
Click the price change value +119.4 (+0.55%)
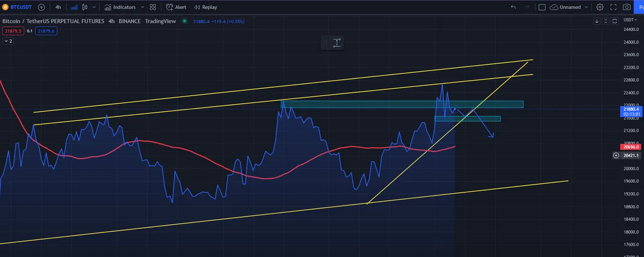[228, 21]
